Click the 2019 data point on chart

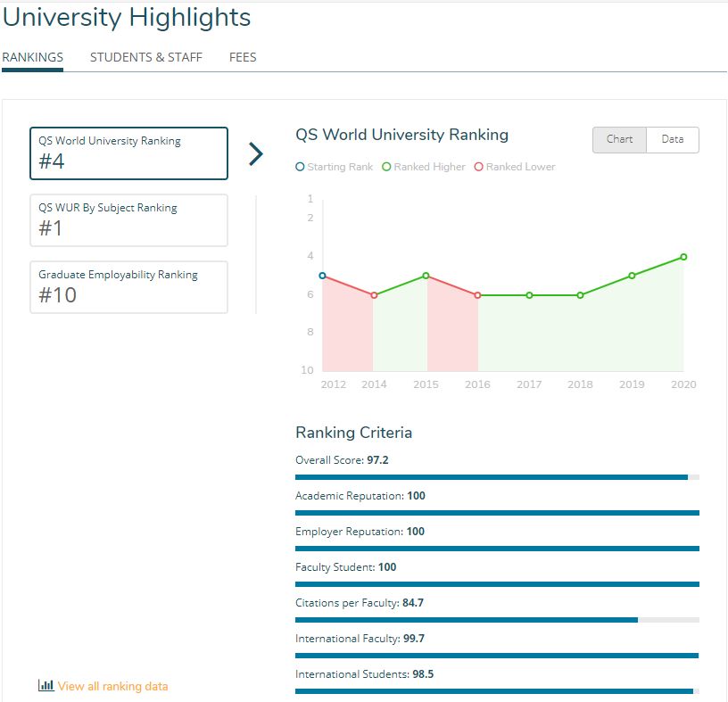pyautogui.click(x=632, y=276)
